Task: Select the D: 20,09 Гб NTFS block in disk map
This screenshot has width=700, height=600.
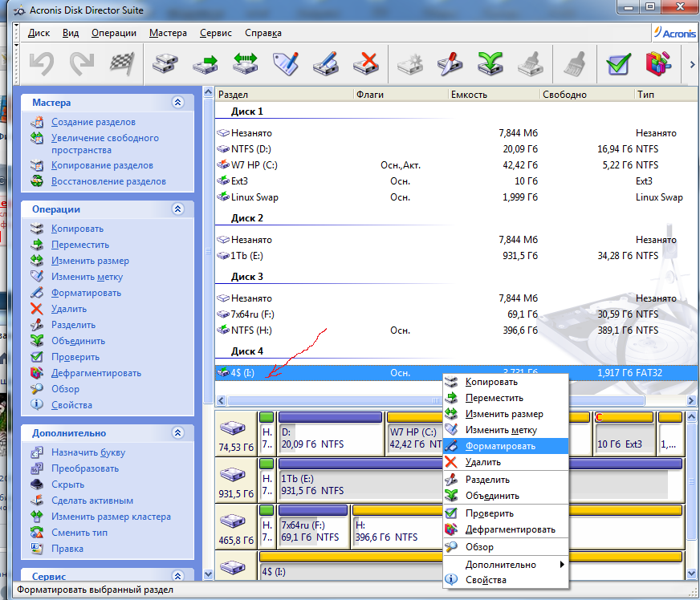Action: click(x=330, y=433)
